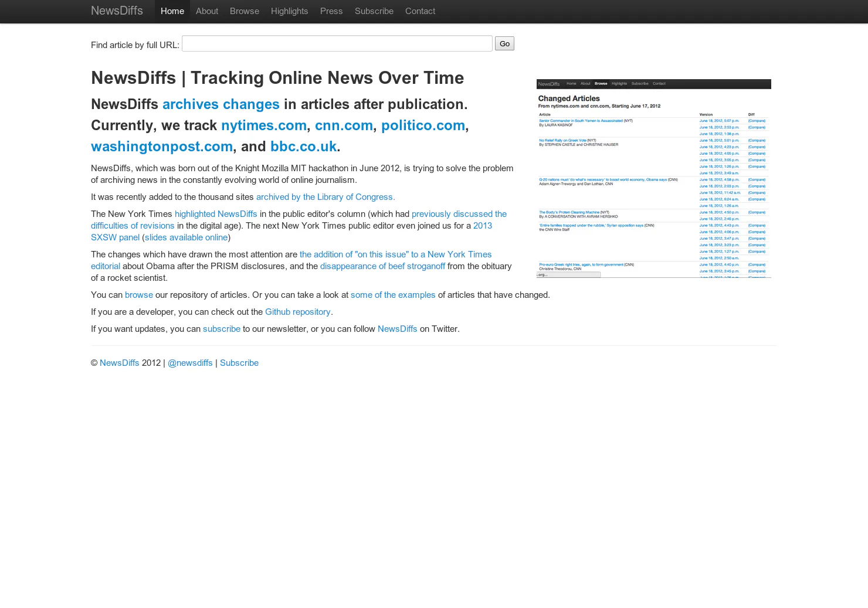Visit the cnn.com link

[x=344, y=125]
